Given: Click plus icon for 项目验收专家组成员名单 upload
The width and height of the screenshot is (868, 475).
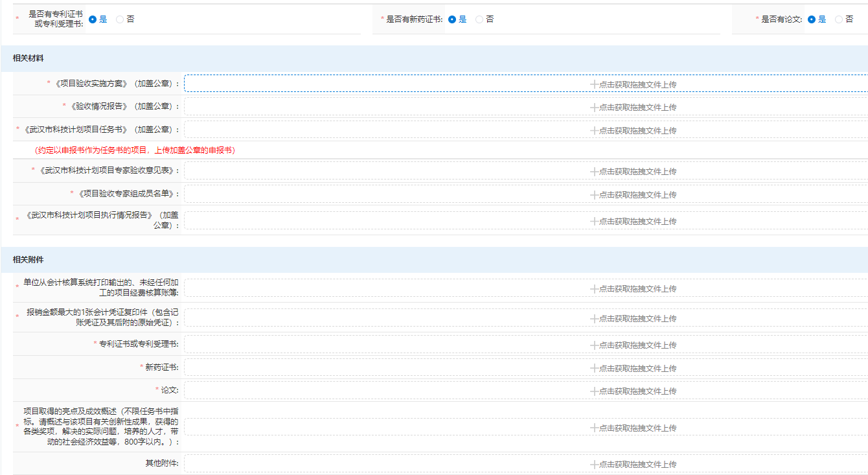Looking at the screenshot, I should [594, 194].
